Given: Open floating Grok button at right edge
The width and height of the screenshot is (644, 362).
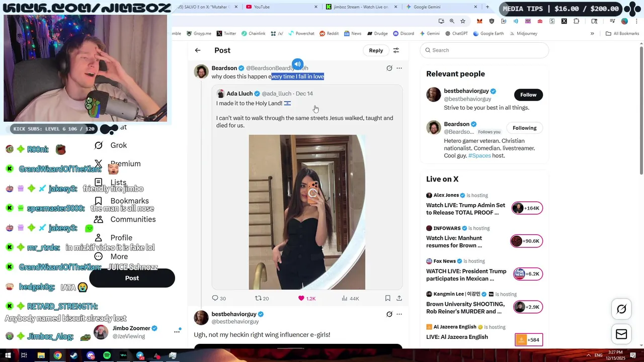Looking at the screenshot, I should (x=621, y=309).
